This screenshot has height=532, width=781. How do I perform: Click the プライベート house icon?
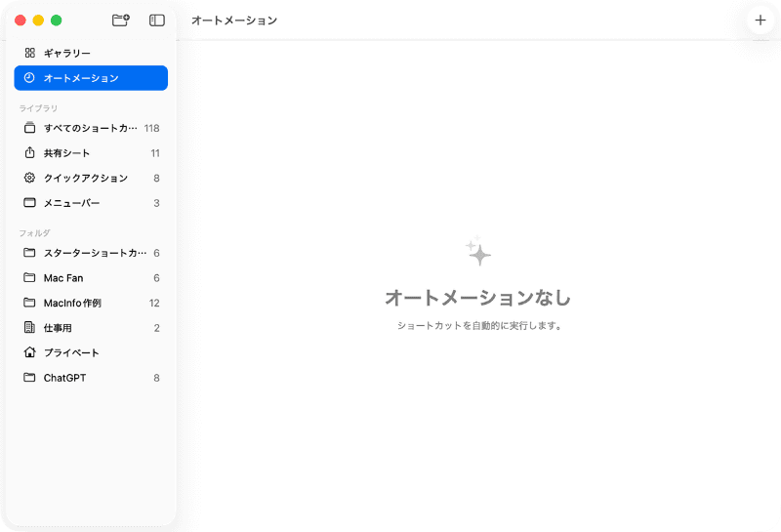click(x=30, y=352)
